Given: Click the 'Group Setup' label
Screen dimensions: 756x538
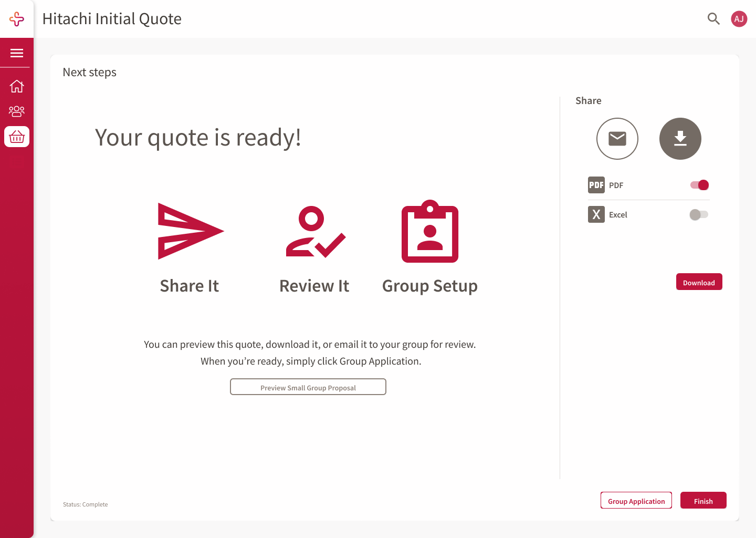Looking at the screenshot, I should point(430,286).
